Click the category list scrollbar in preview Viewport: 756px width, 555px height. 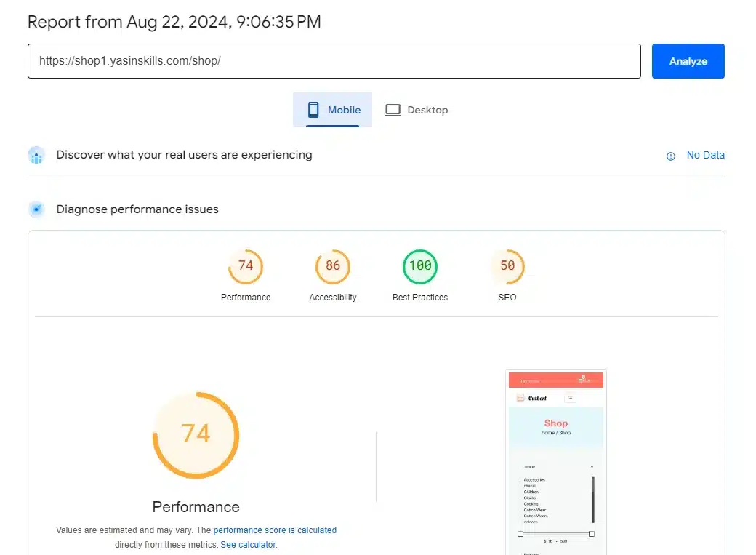point(593,499)
